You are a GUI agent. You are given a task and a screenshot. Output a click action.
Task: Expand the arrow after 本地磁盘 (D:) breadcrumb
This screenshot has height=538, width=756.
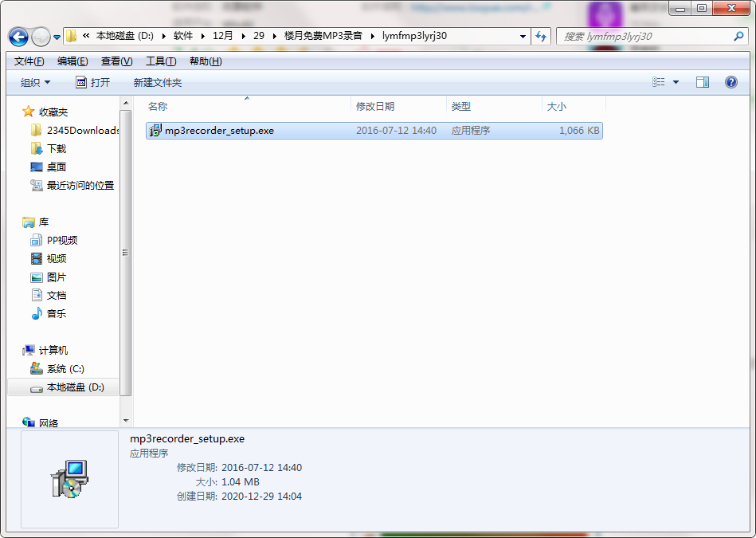tap(164, 36)
